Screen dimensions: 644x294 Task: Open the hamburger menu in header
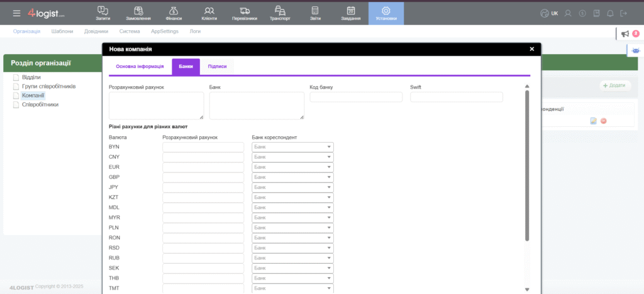[x=16, y=13]
